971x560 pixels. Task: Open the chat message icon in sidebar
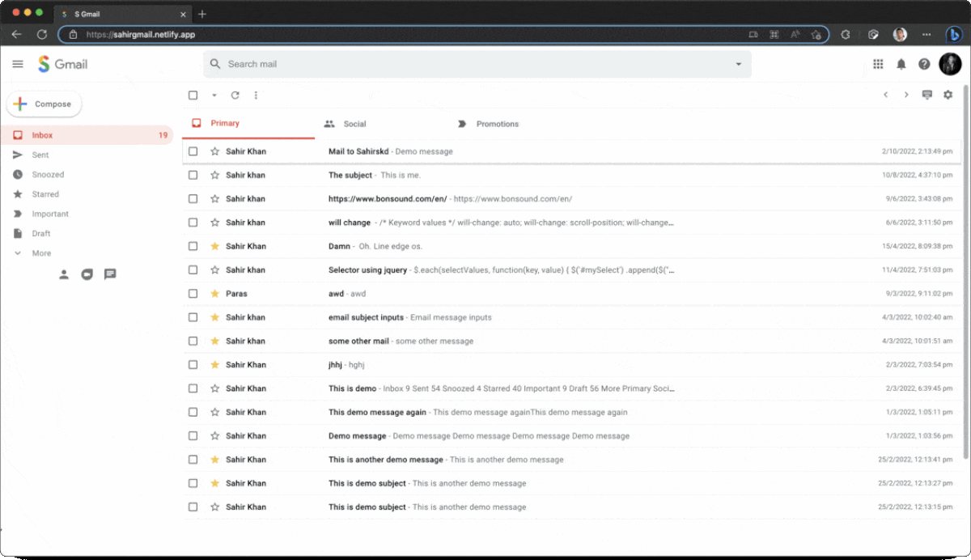110,274
